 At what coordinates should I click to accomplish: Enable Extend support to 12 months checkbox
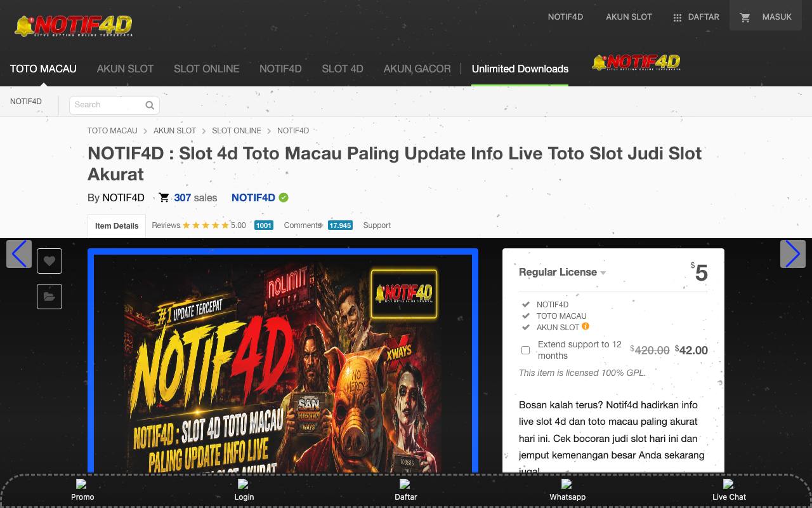[525, 350]
